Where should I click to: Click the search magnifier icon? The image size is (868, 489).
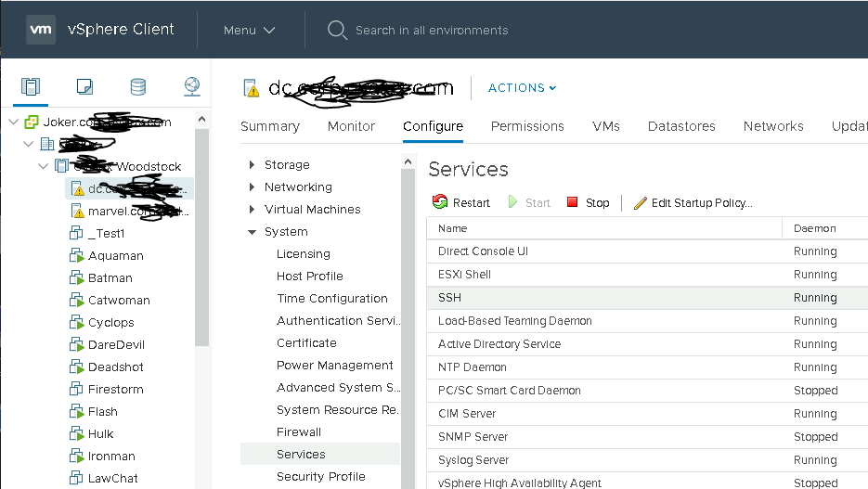[x=337, y=30]
